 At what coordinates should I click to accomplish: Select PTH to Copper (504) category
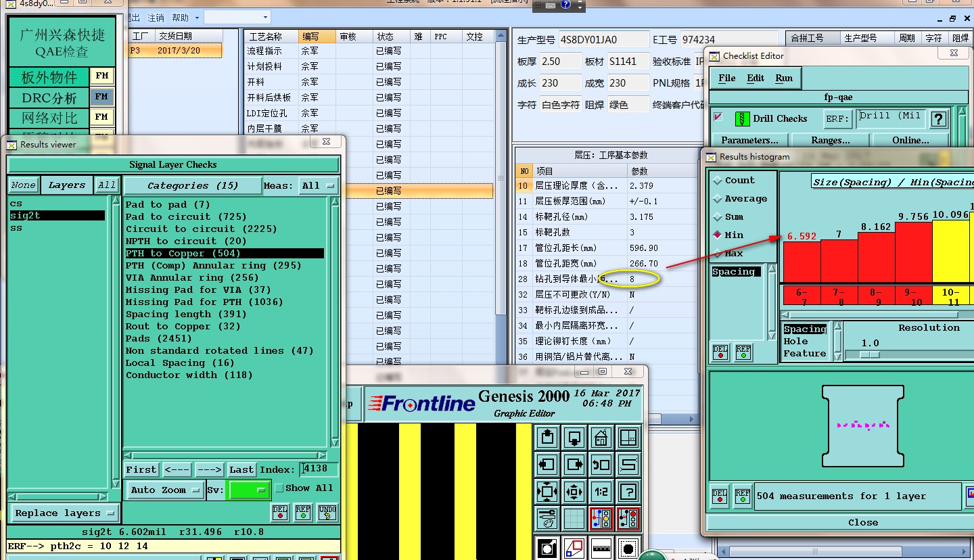pos(224,254)
